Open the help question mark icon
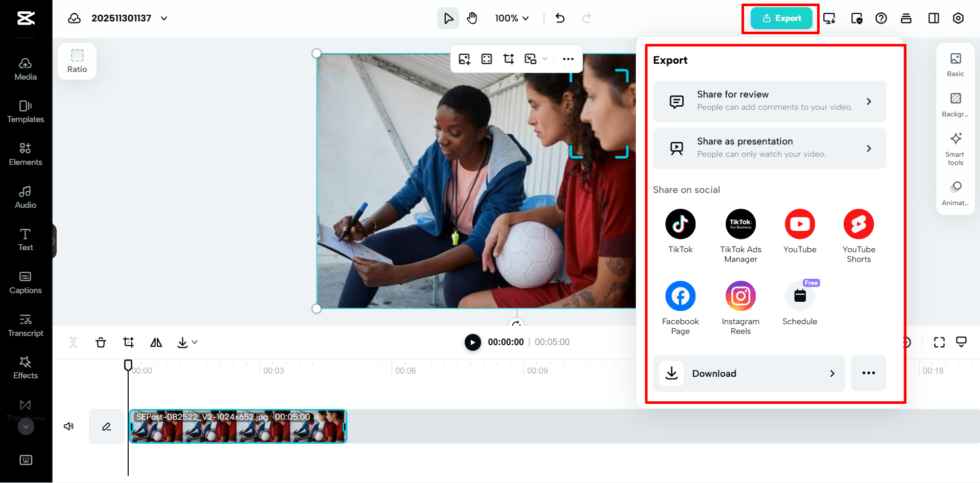The image size is (980, 483). pyautogui.click(x=881, y=18)
